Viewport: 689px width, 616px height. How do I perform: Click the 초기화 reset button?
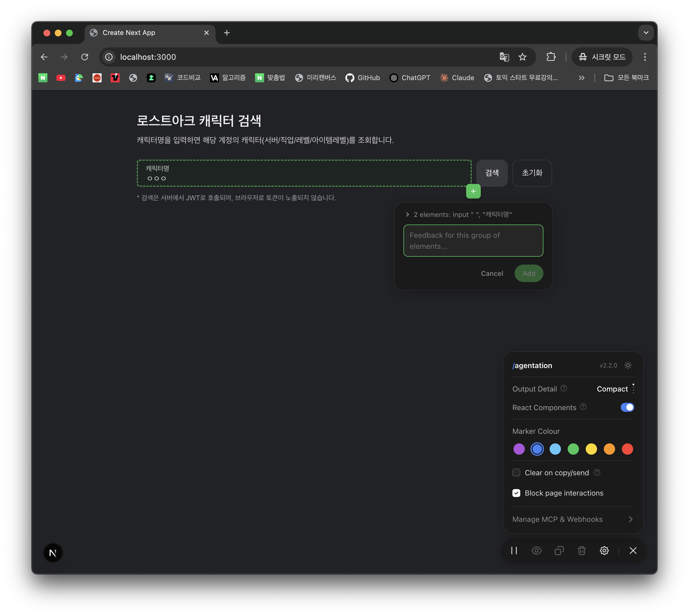tap(532, 173)
